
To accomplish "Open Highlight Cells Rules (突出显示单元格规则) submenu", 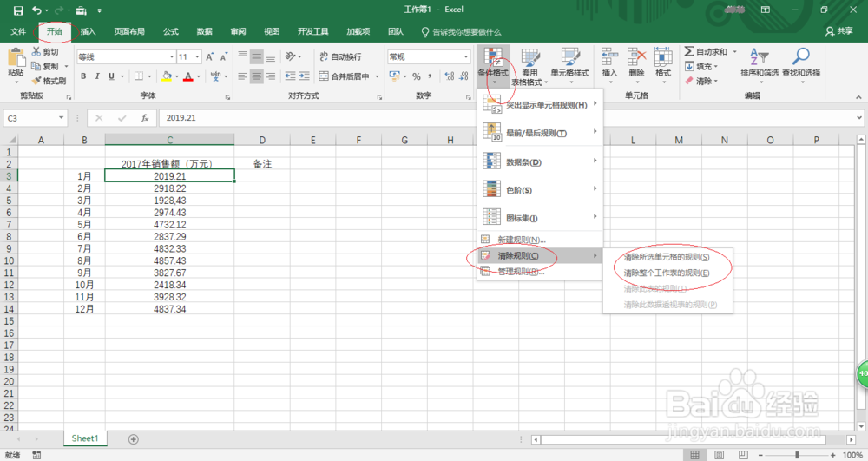I will (x=540, y=104).
